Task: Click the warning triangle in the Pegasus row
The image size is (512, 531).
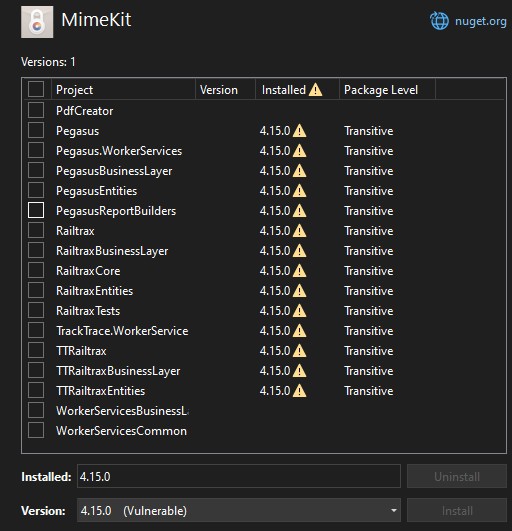Action: 299,131
